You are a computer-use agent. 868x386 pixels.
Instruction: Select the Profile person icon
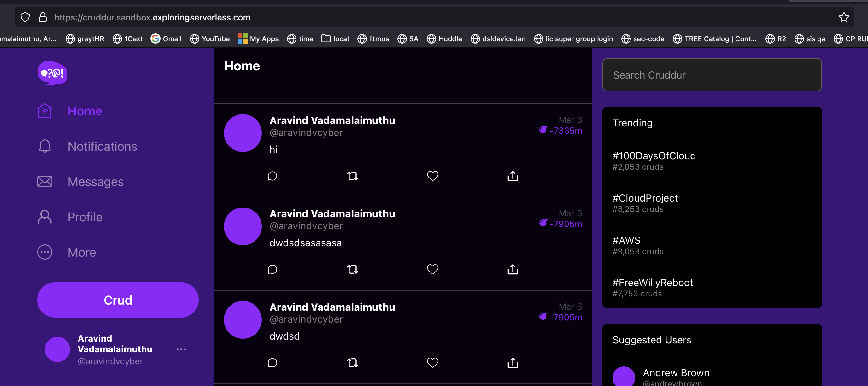coord(44,217)
